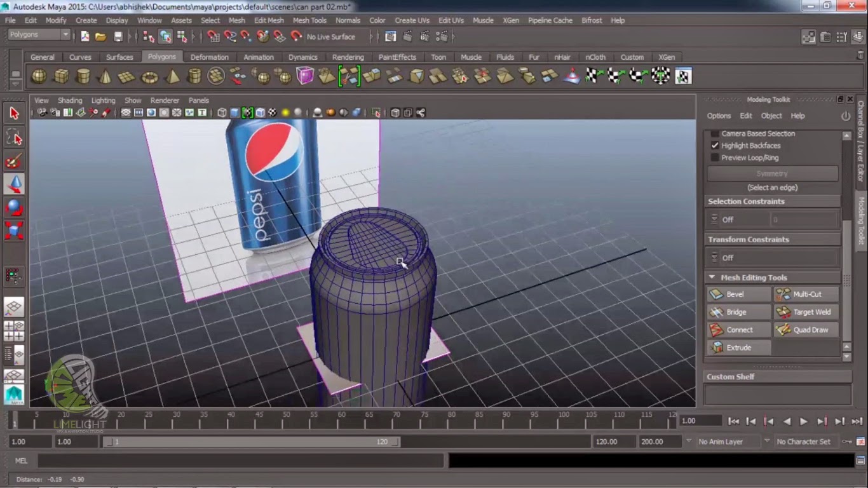Open the Channel Box / Layer Editor side tab
Viewport: 868px width, 488px height.
pyautogui.click(x=861, y=141)
